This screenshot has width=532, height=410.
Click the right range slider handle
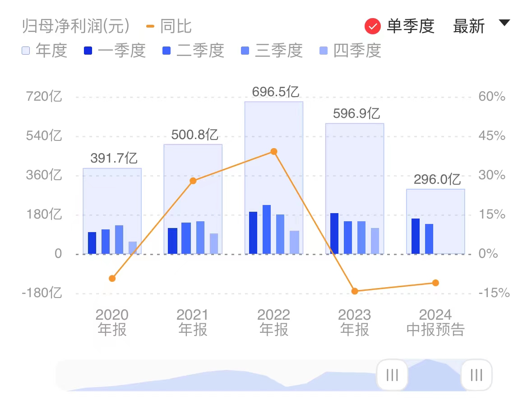pos(476,375)
